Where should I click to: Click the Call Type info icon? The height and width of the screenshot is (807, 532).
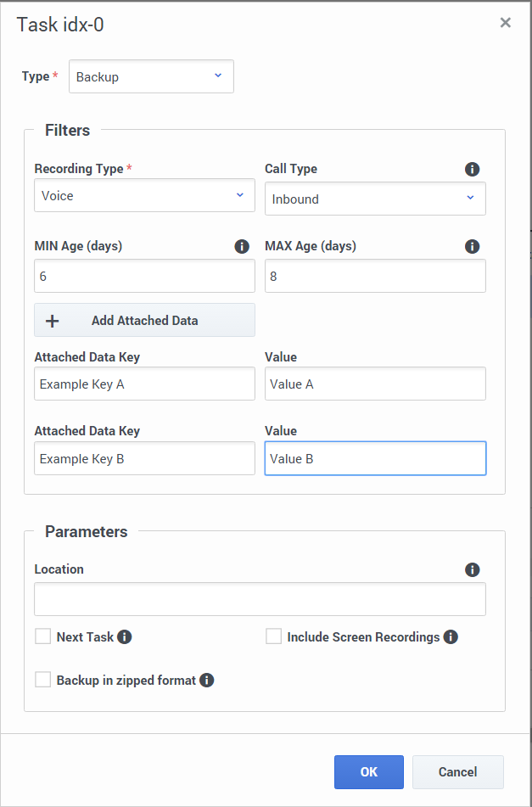(473, 170)
